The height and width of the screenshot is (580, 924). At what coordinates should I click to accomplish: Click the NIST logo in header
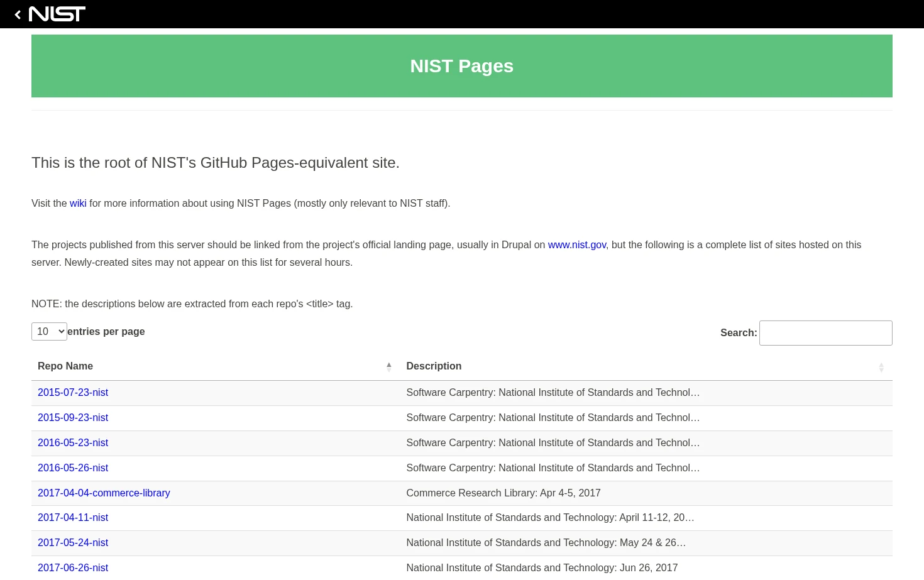click(x=57, y=14)
